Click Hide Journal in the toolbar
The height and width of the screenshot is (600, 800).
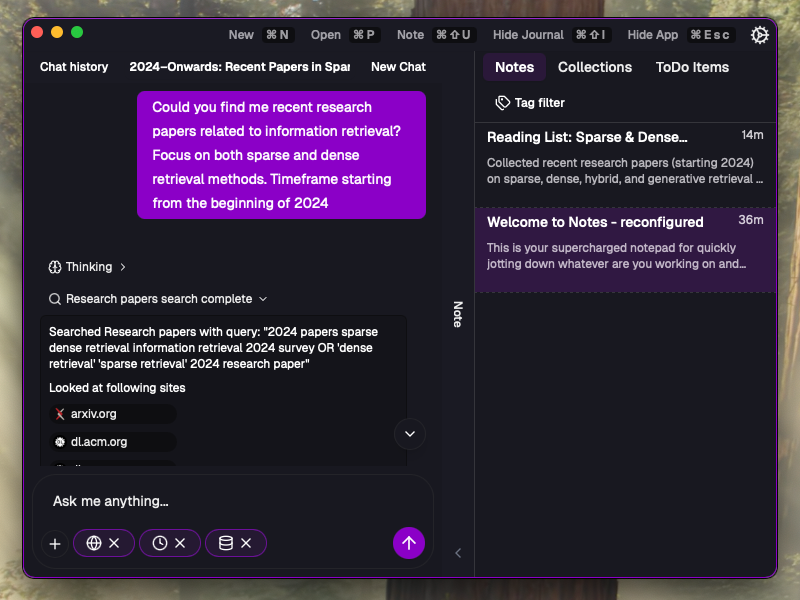pos(528,35)
